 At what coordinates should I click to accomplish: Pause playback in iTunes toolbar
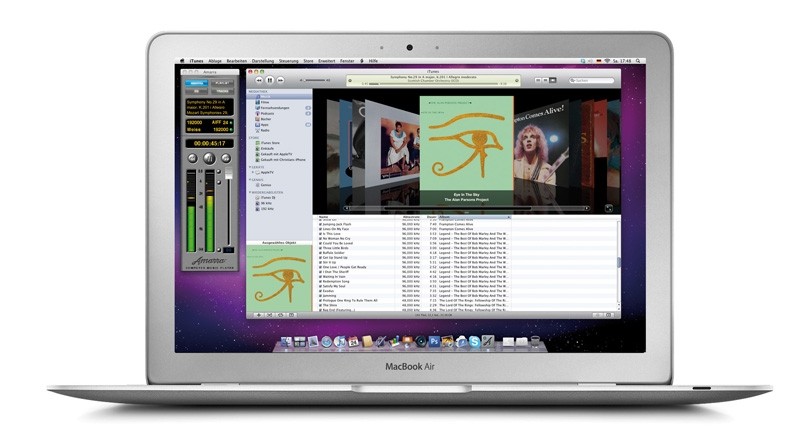269,80
